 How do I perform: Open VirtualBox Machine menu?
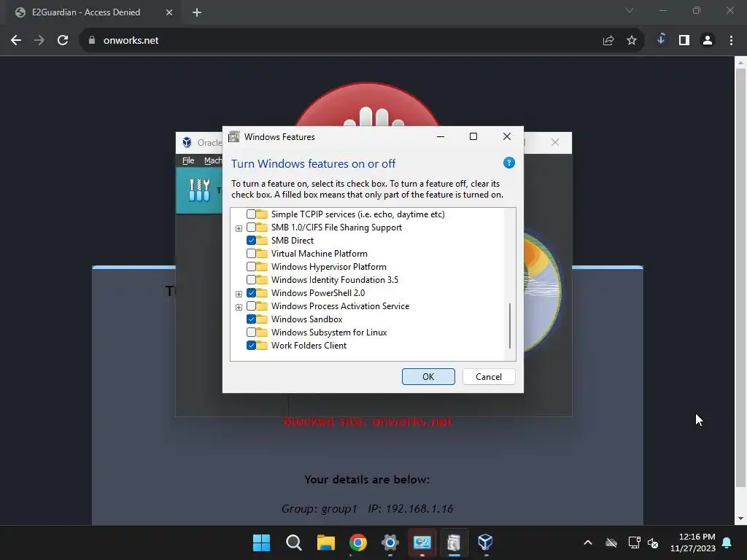(x=212, y=160)
